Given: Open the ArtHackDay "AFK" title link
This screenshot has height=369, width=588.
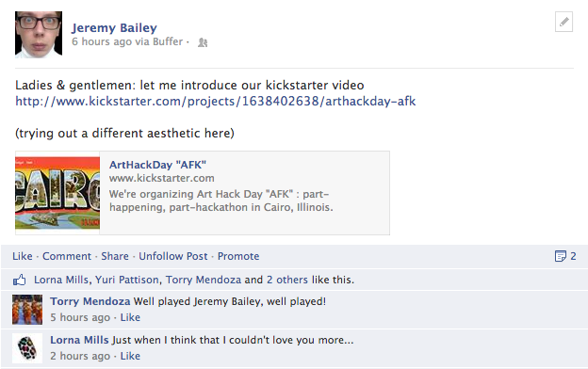Looking at the screenshot, I should pos(157,165).
